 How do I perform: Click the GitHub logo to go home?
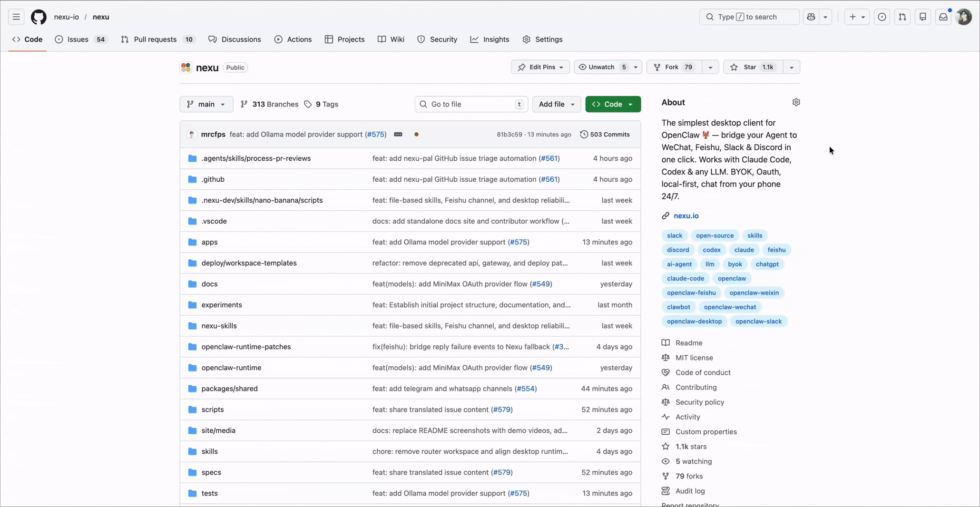coord(39,17)
